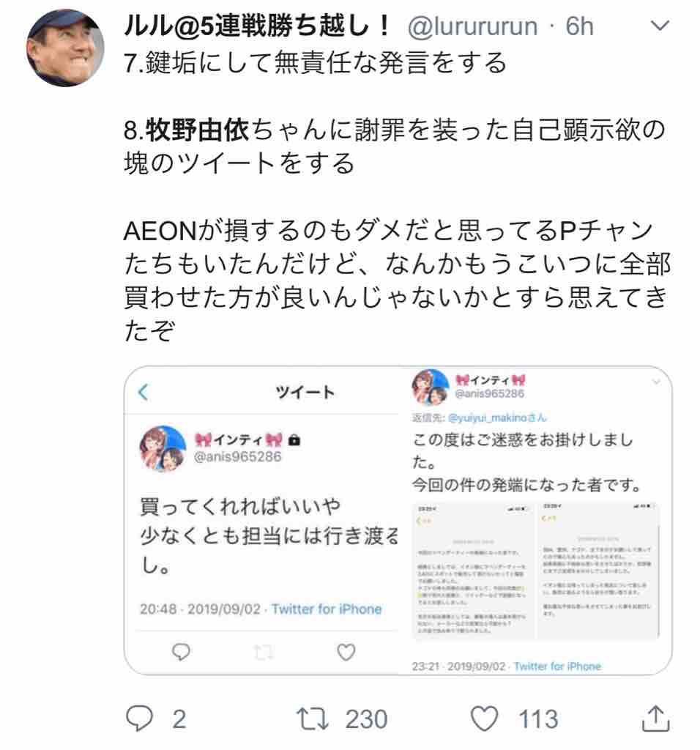The height and width of the screenshot is (750, 700).
Task: Expand the tweet options chevron at top right
Action: [660, 25]
